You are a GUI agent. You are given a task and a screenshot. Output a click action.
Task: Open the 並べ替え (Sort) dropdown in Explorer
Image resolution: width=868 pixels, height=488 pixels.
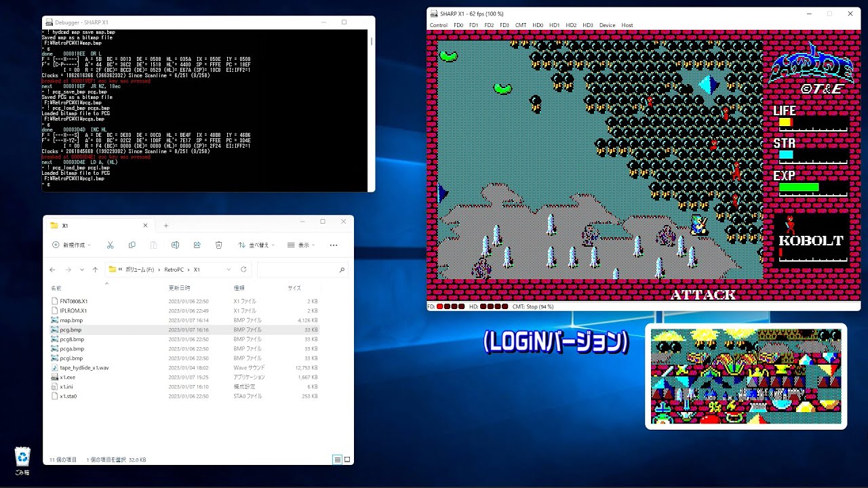coord(258,245)
